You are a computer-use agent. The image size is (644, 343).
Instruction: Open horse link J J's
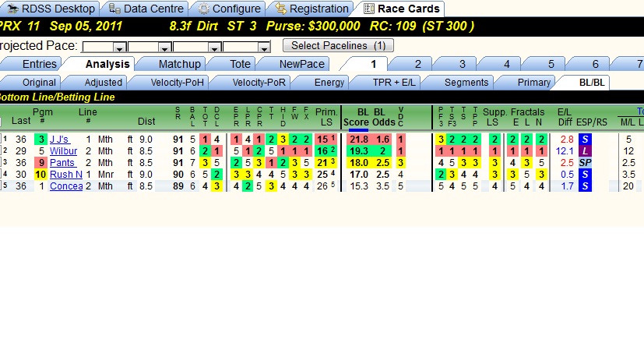tap(59, 140)
